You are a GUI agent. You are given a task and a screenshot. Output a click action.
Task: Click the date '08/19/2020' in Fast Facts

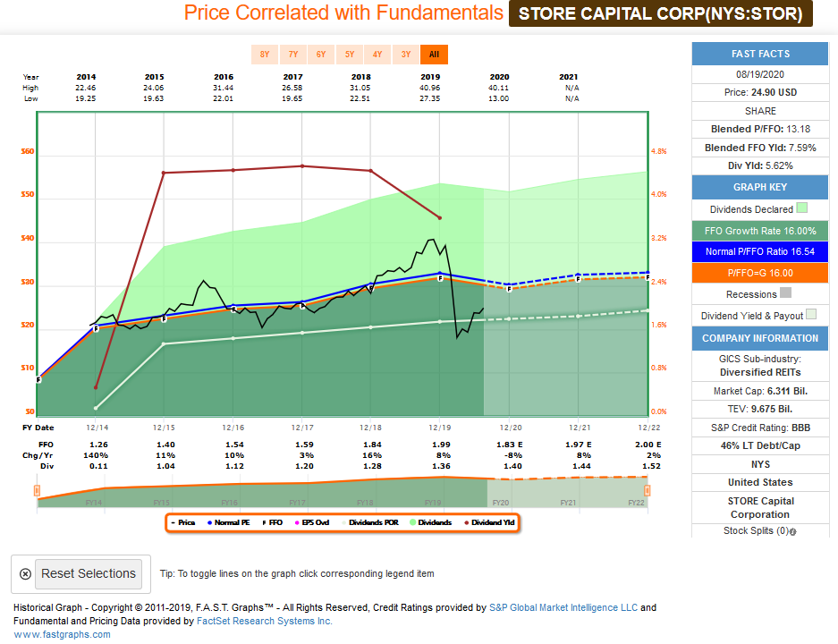[x=760, y=74]
